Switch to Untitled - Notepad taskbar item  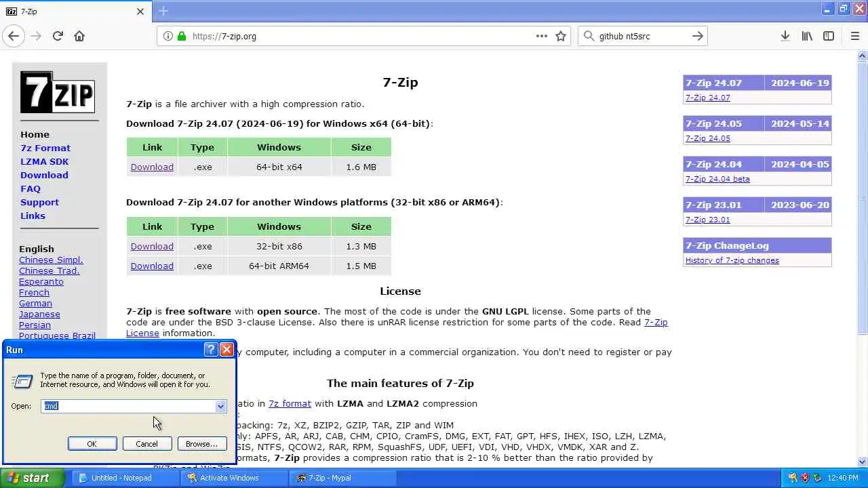click(125, 478)
